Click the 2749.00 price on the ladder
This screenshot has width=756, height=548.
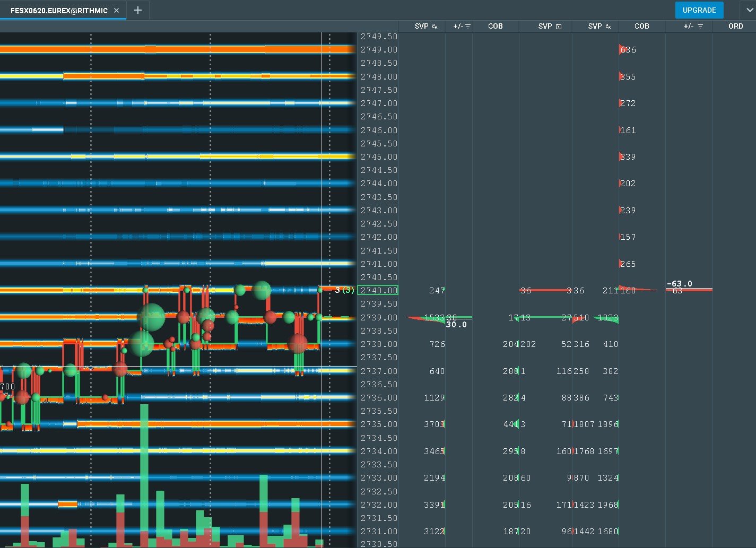pos(379,50)
